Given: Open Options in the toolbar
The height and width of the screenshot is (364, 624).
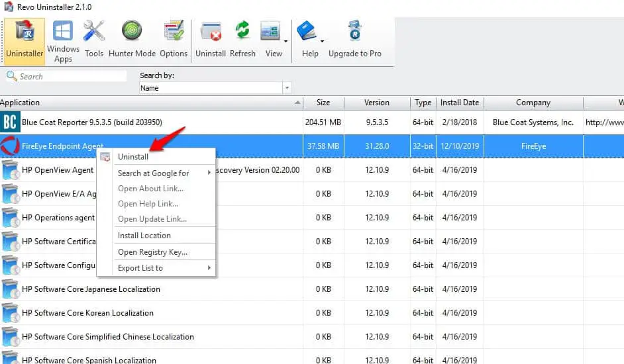Looking at the screenshot, I should click(x=174, y=39).
